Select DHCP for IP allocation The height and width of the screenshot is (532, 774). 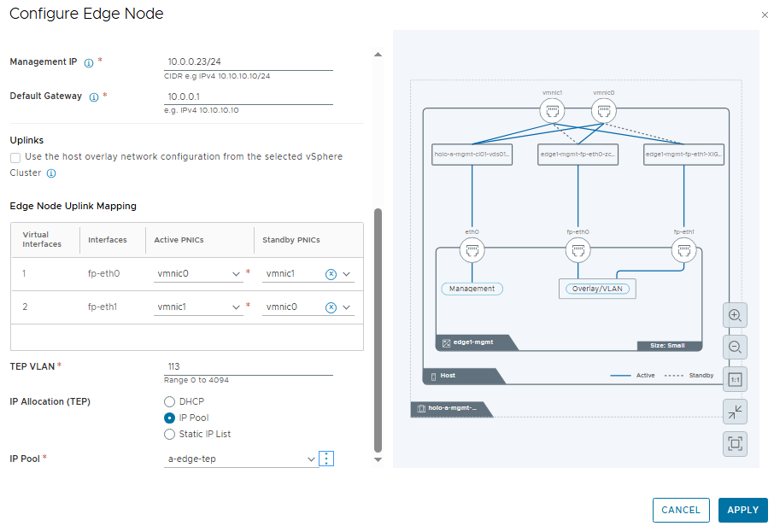169,401
